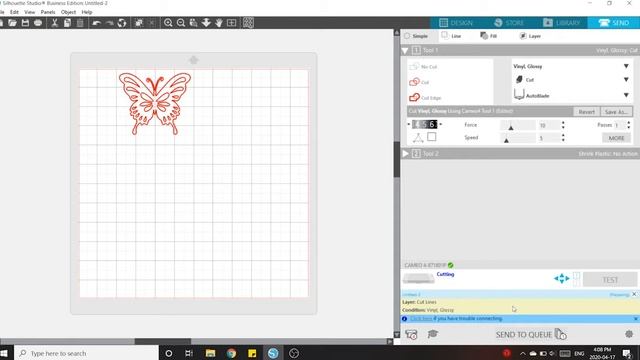Click the Revert button
This screenshot has width=640, height=360.
click(x=586, y=112)
